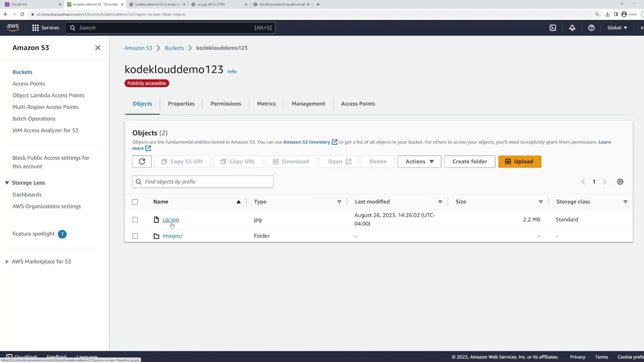This screenshot has height=362, width=644.
Task: Switch to the Properties tab
Action: pos(181,104)
